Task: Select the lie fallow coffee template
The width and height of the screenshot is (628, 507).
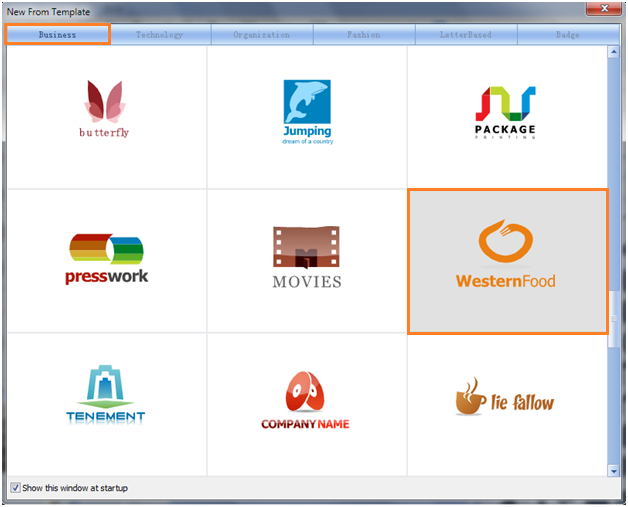Action: [x=507, y=404]
